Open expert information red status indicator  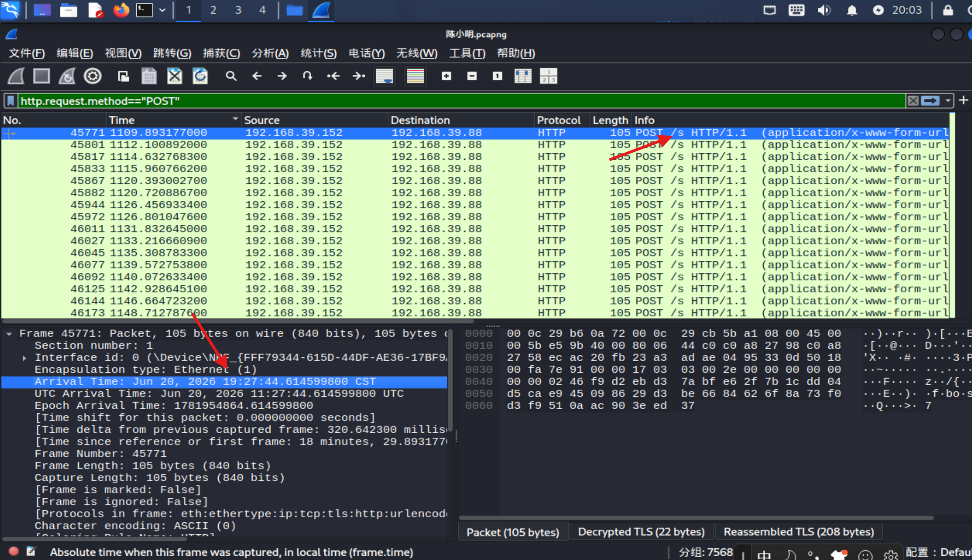point(14,552)
